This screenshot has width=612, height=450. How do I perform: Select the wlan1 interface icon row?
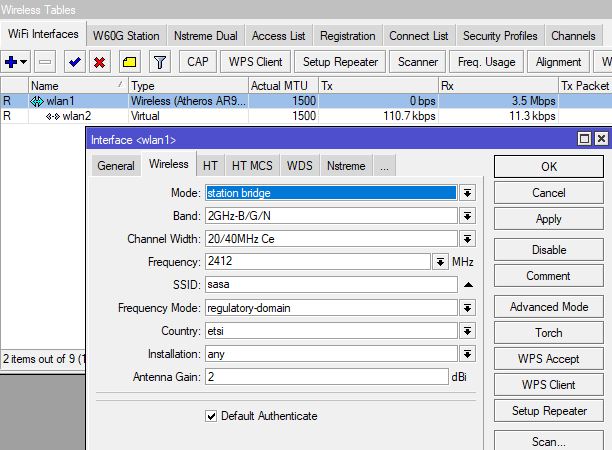click(x=38, y=101)
